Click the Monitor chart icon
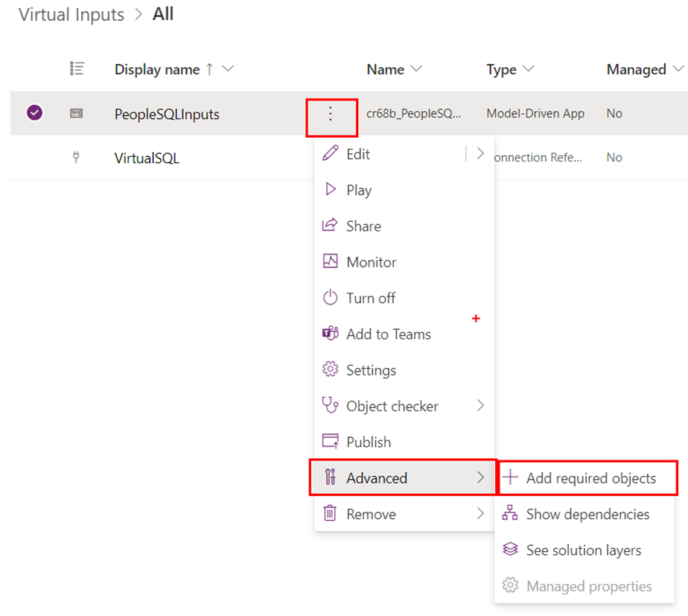The height and width of the screenshot is (616, 688). click(330, 261)
